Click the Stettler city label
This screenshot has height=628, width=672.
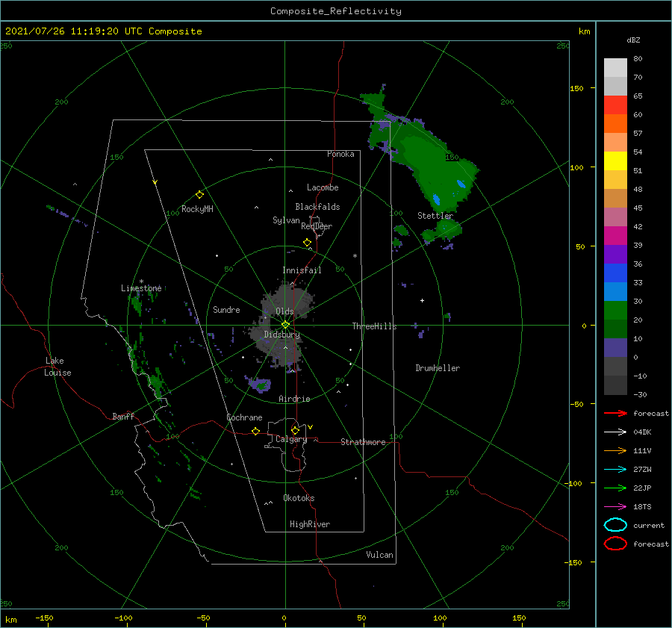[x=435, y=216]
